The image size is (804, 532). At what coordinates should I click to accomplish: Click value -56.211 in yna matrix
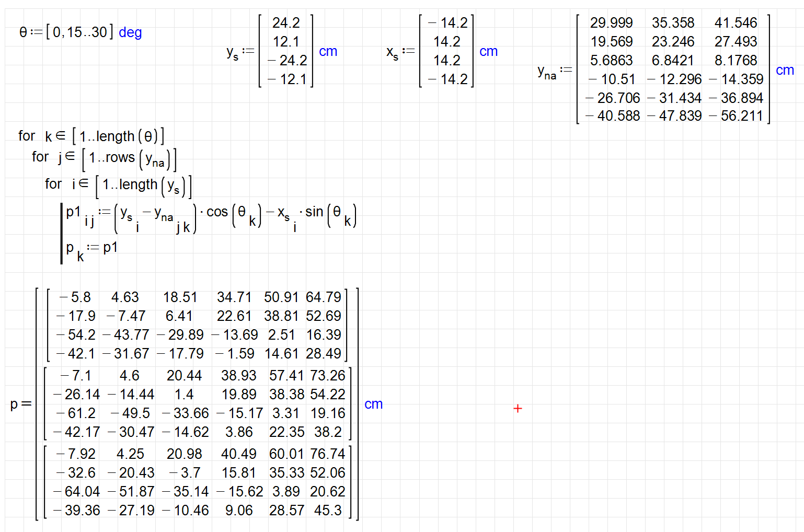736,116
